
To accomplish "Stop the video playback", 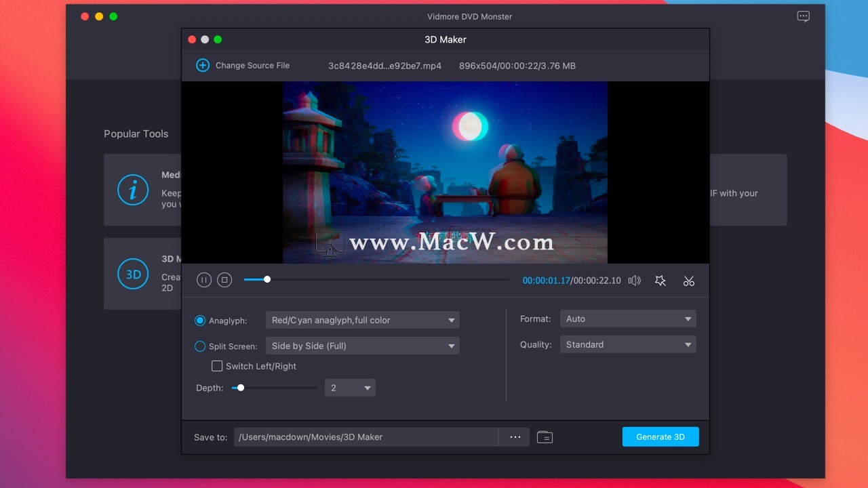I will 224,280.
